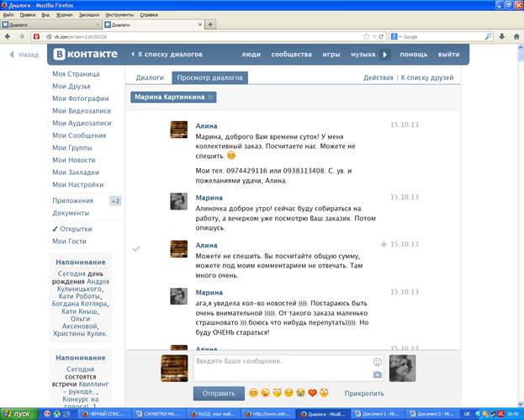Open Открытки in sidebar
Viewport: 524px width, 420px height.
[76, 229]
